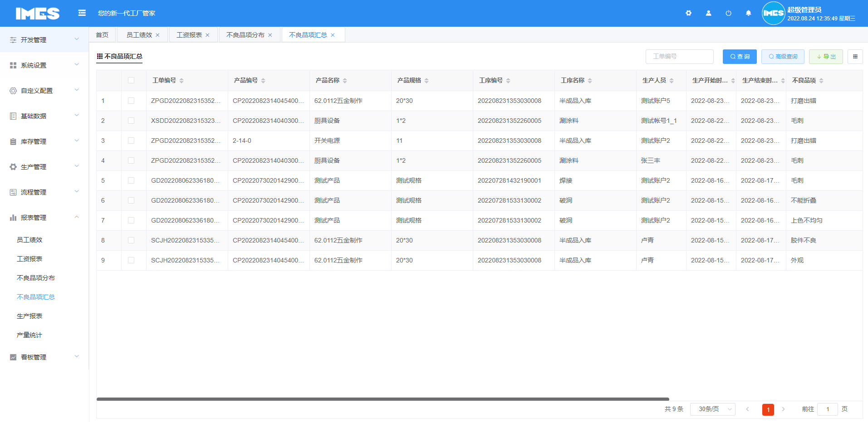The height and width of the screenshot is (422, 868).
Task: Open 生产报表 in sidebar
Action: tap(29, 316)
